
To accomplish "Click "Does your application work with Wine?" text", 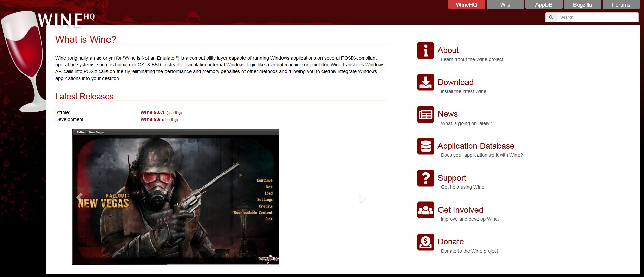I will [482, 155].
